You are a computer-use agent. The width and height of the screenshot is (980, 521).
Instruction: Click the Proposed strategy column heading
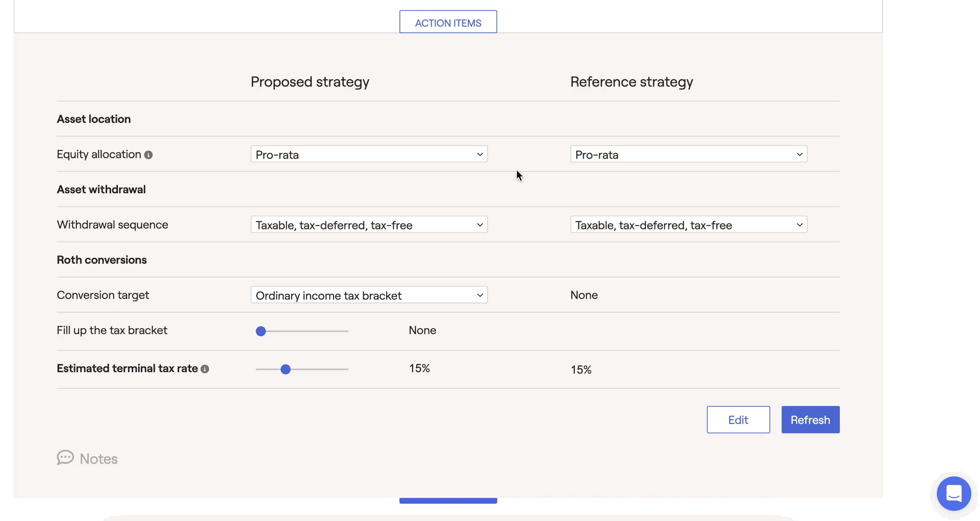tap(310, 82)
